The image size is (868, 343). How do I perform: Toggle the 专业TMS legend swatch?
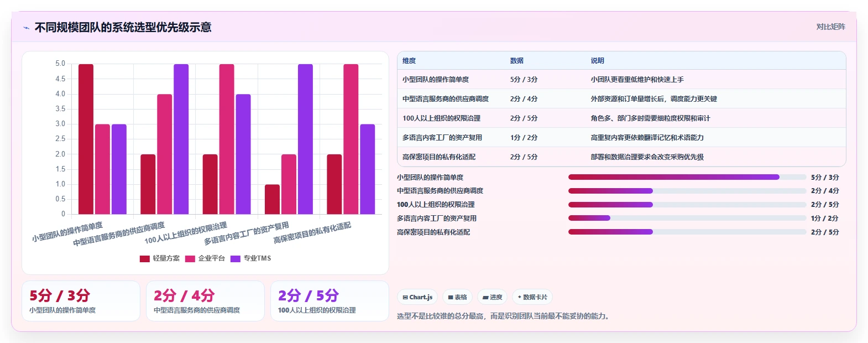[x=236, y=258]
